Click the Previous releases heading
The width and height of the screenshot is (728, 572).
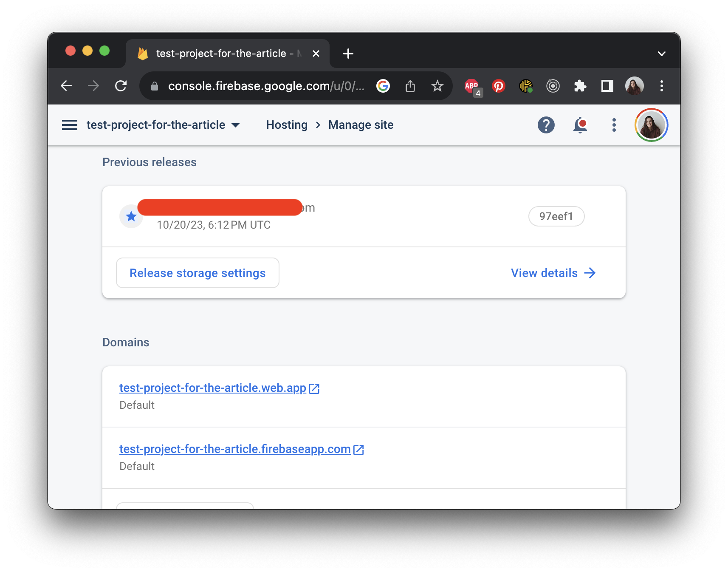150,162
